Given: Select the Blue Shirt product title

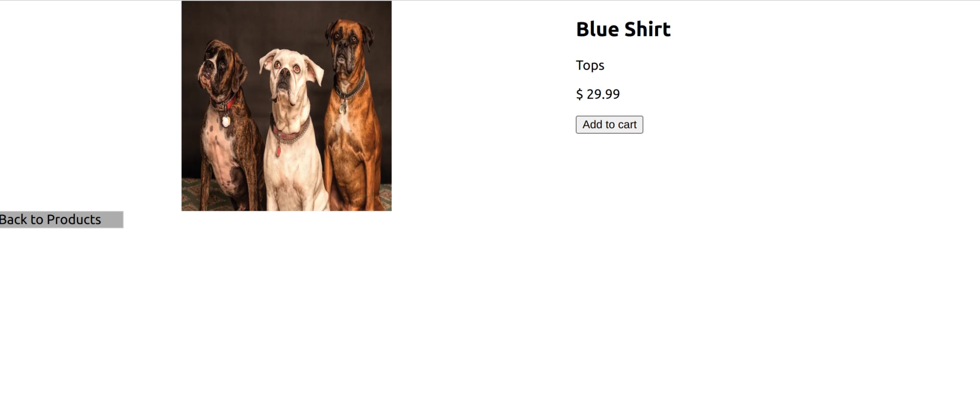Looking at the screenshot, I should tap(623, 29).
